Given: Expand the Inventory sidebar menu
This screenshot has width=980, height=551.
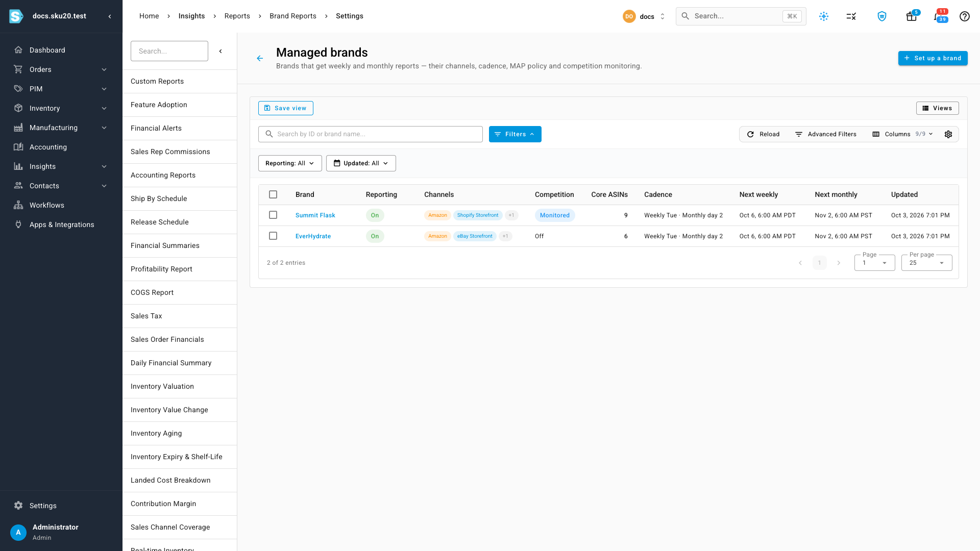Looking at the screenshot, I should tap(61, 108).
